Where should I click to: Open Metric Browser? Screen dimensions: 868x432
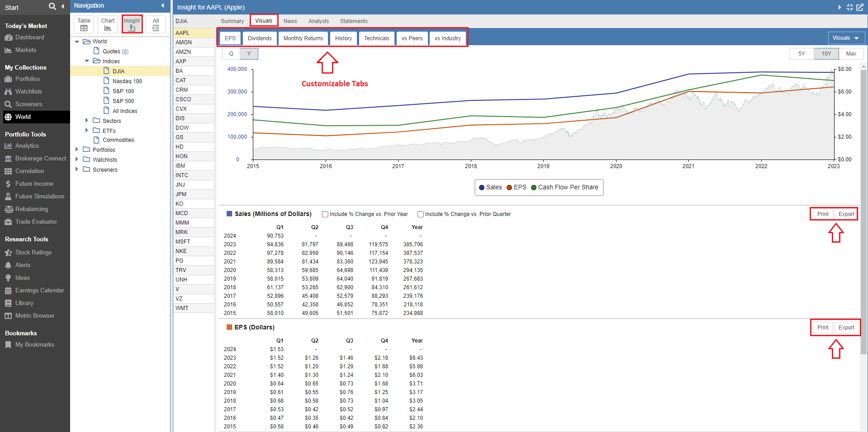(35, 316)
